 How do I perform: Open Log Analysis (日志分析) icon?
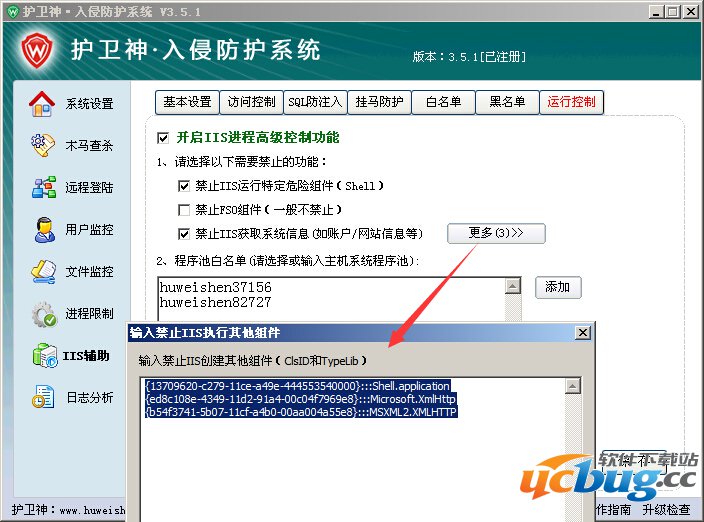tap(43, 397)
